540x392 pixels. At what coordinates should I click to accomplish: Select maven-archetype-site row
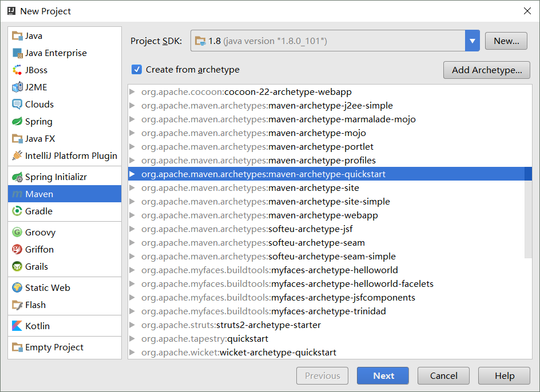coord(330,188)
